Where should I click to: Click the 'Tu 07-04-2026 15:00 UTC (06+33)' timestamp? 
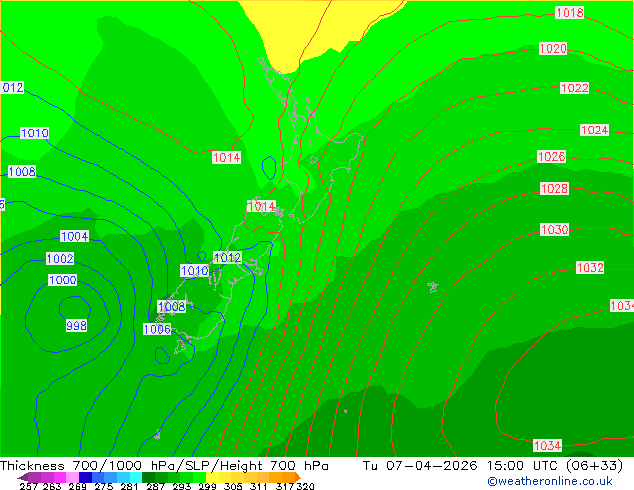pyautogui.click(x=493, y=466)
